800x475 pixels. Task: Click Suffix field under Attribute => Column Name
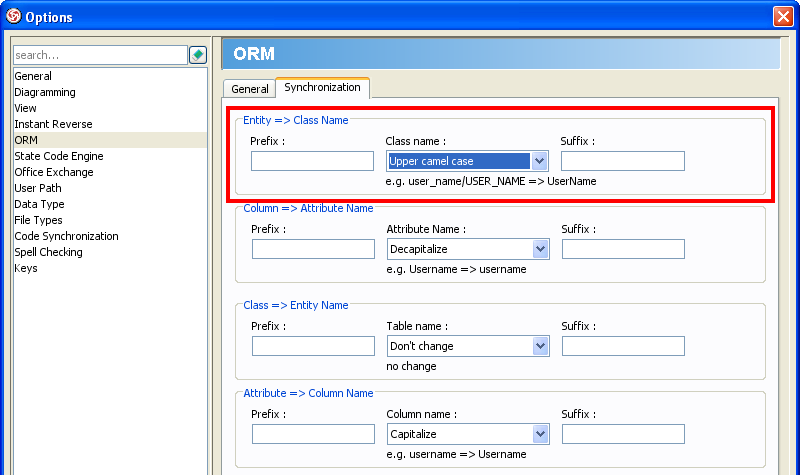click(x=623, y=434)
